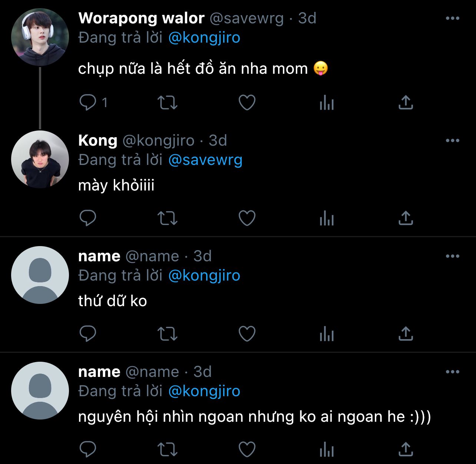The image size is (476, 464).
Task: View analytics on Worapong walor's tweet
Action: 327,103
